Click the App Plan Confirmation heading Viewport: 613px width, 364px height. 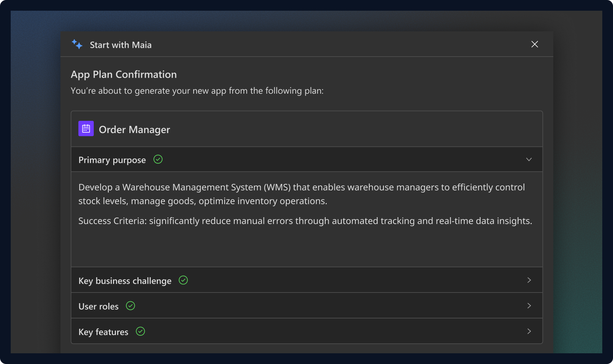coord(124,75)
